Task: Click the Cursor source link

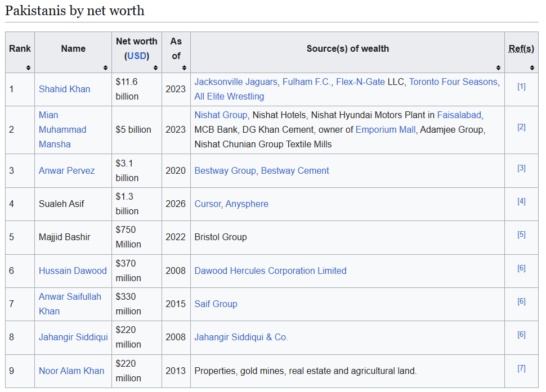Action: tap(207, 204)
